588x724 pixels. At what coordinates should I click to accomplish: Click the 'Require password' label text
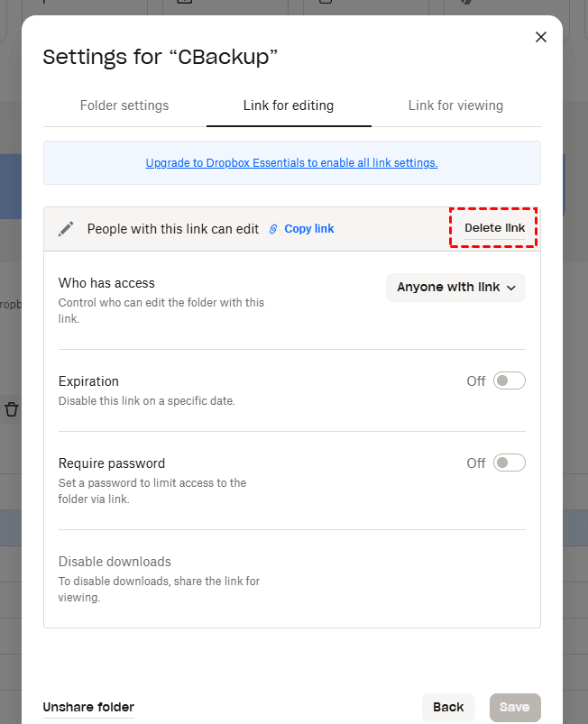coord(112,463)
